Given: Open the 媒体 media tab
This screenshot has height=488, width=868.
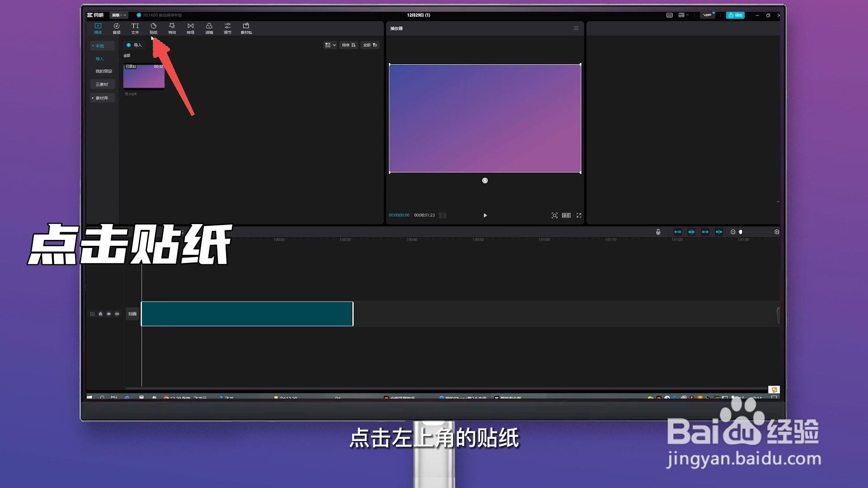Looking at the screenshot, I should click(x=98, y=28).
